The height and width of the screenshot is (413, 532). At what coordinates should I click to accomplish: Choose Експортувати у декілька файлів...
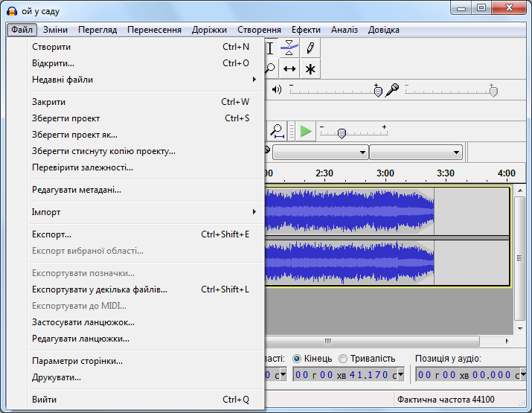[147, 289]
